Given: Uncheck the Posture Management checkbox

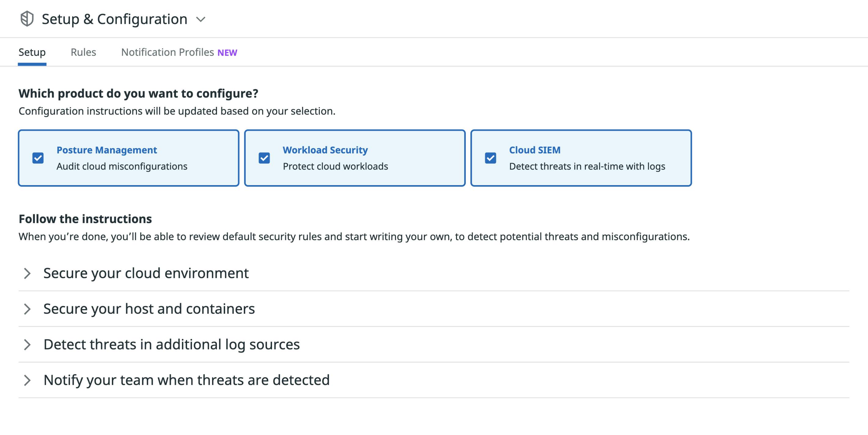Looking at the screenshot, I should pos(38,158).
